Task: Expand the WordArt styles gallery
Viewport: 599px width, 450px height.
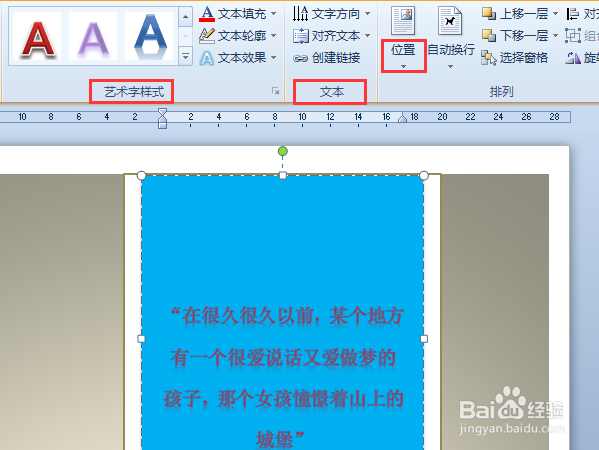Action: (185, 56)
